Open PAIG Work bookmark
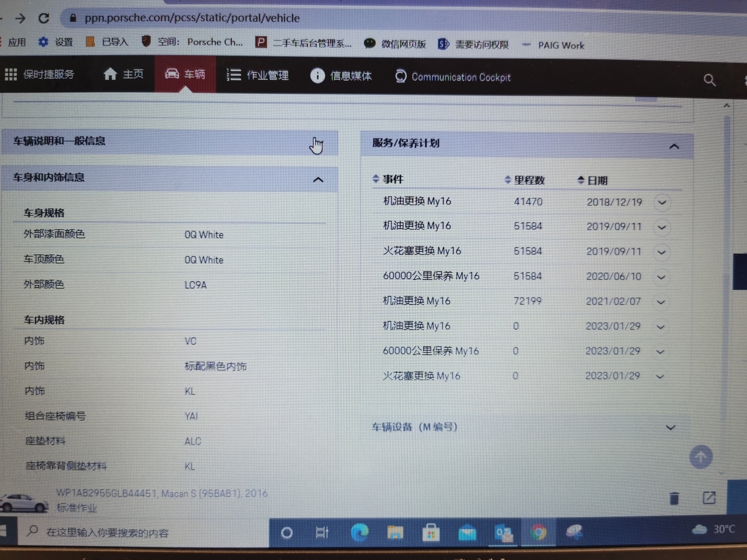The image size is (747, 560). 553,45
